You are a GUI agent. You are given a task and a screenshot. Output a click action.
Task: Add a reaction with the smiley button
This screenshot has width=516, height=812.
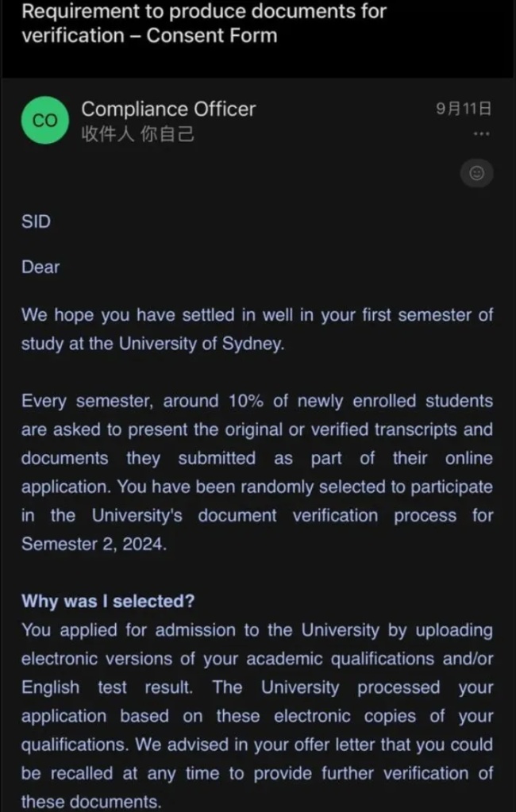pos(476,173)
